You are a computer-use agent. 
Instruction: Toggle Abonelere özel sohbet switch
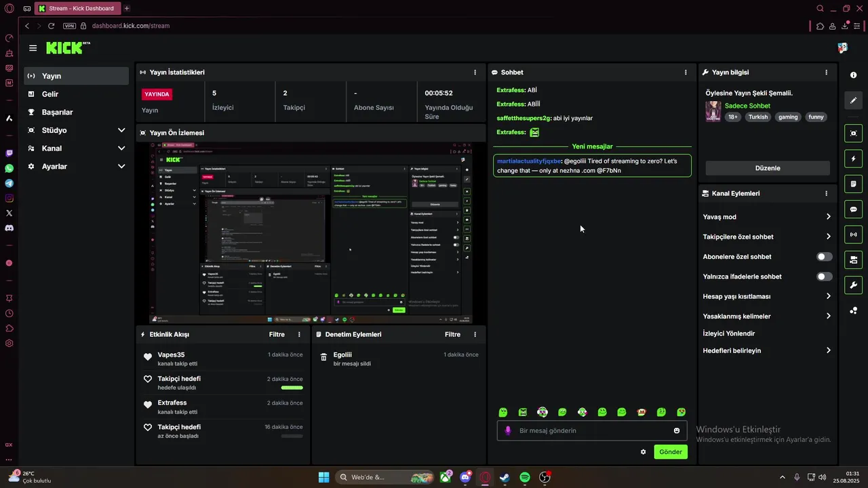point(824,257)
